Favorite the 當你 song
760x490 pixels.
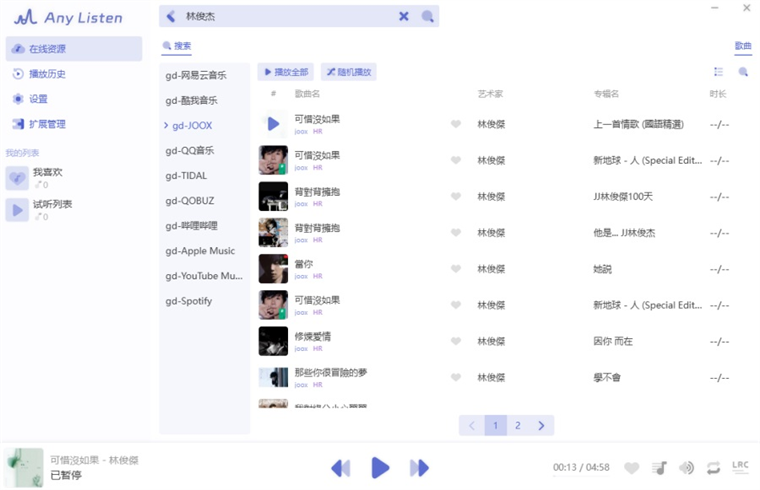[456, 269]
